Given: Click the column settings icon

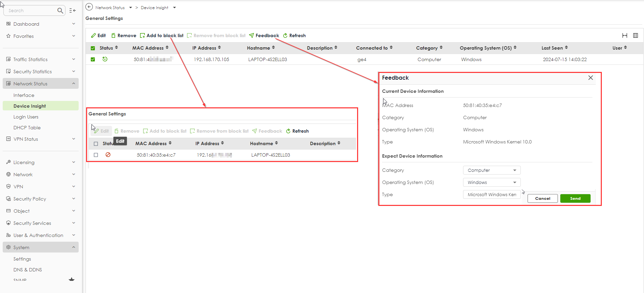Looking at the screenshot, I should pos(636,35).
